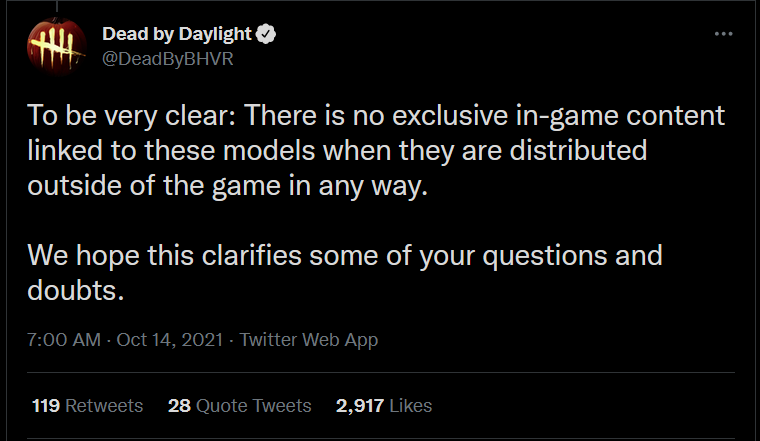Click the Twitter Web App source link
The image size is (760, 441).
(309, 340)
